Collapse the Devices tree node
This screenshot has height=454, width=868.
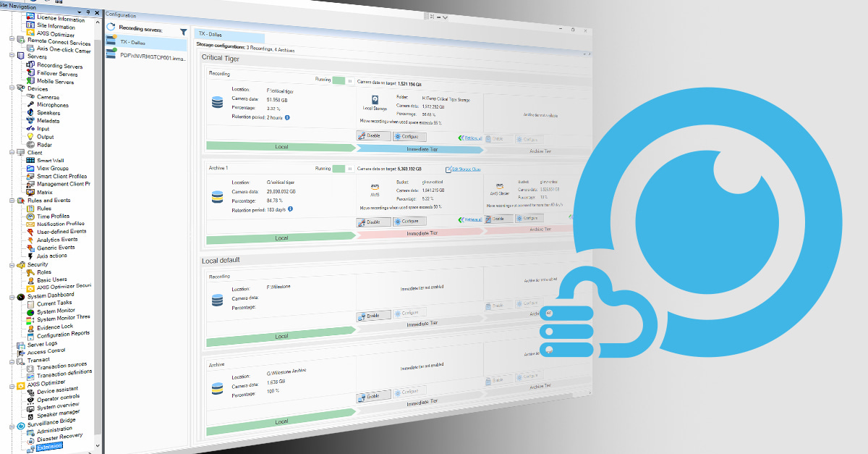click(x=12, y=88)
